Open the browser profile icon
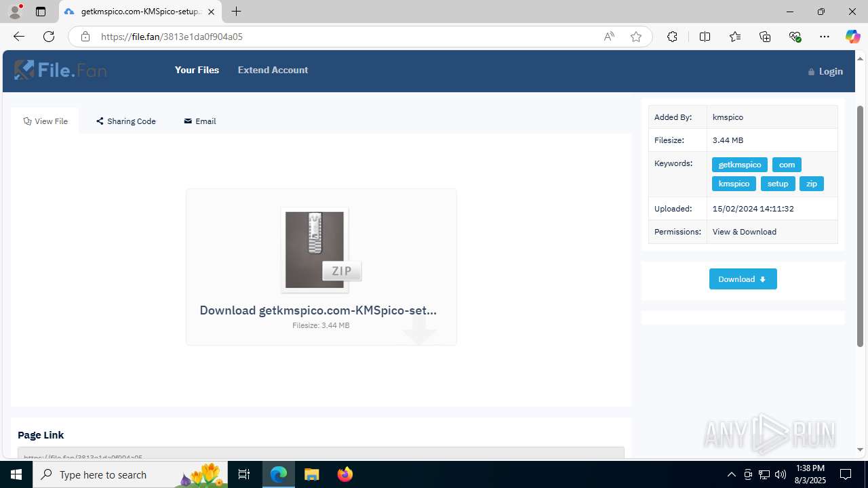868x488 pixels. point(15,12)
